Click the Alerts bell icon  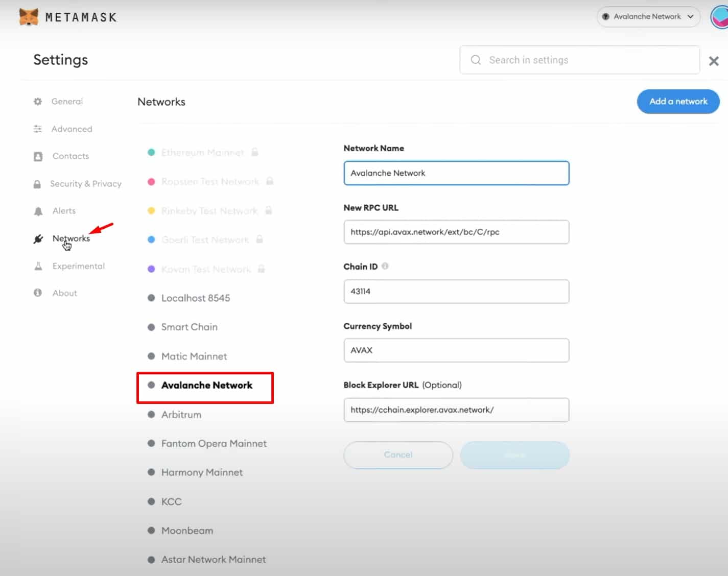(x=38, y=211)
